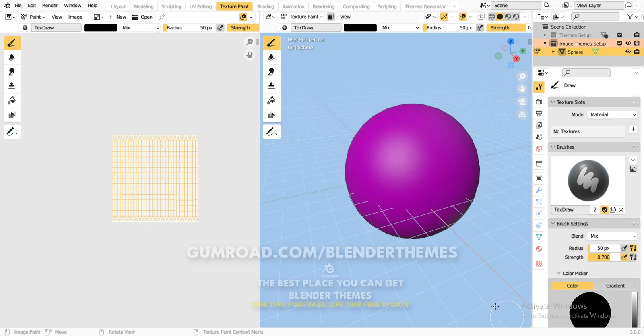
Task: Click pan hand icon in image editor
Action: pyautogui.click(x=250, y=54)
